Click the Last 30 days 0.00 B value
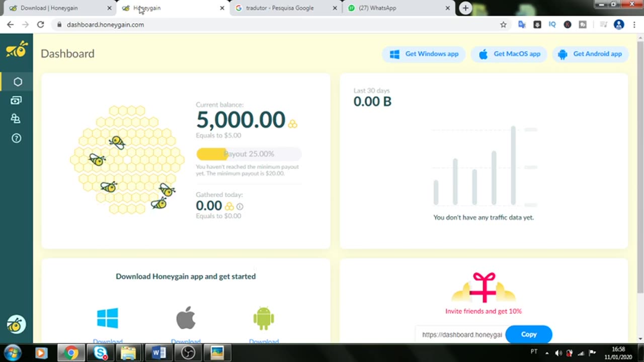Image resolution: width=644 pixels, height=362 pixels. [372, 101]
